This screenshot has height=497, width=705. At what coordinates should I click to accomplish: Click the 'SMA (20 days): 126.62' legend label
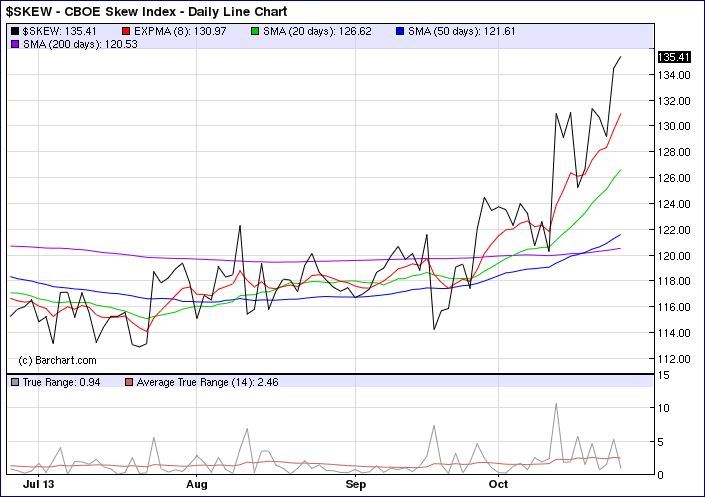point(317,31)
